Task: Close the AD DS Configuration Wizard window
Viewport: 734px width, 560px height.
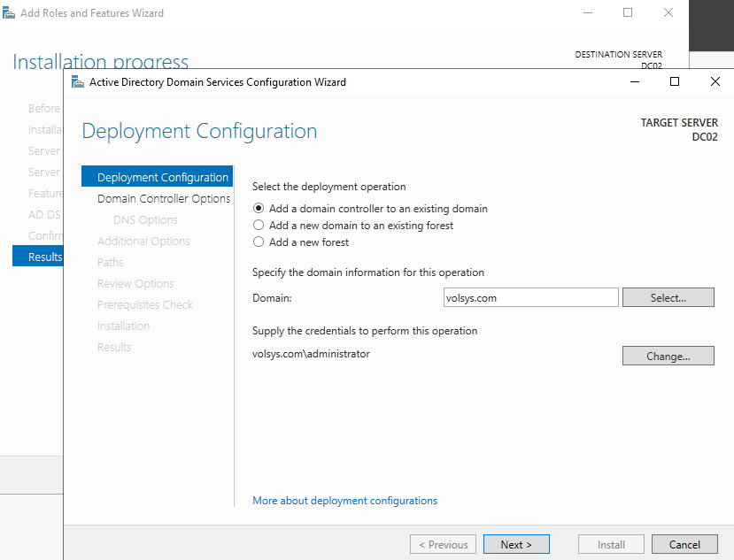Action: 715,81
